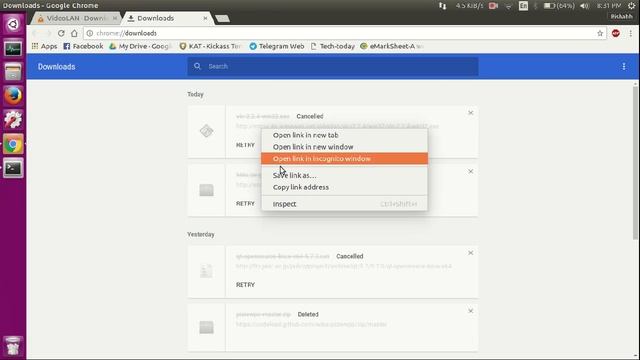Open the clock at 8:31 PM
The image size is (640, 360).
609,6
